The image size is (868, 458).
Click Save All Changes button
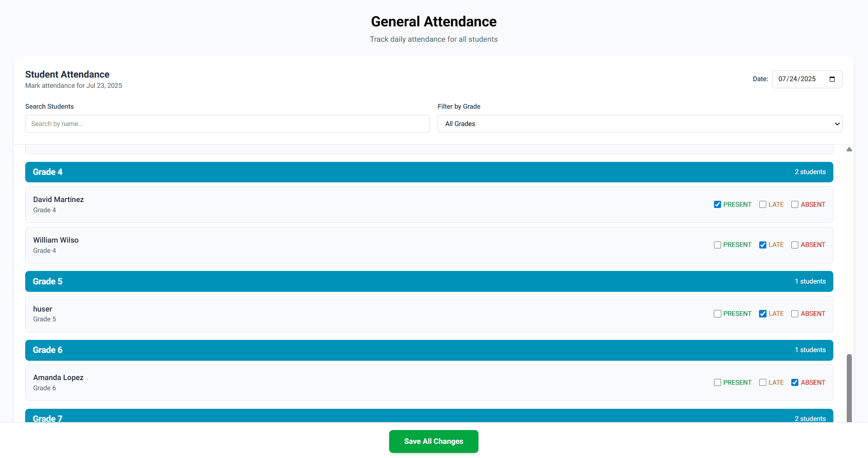tap(434, 441)
